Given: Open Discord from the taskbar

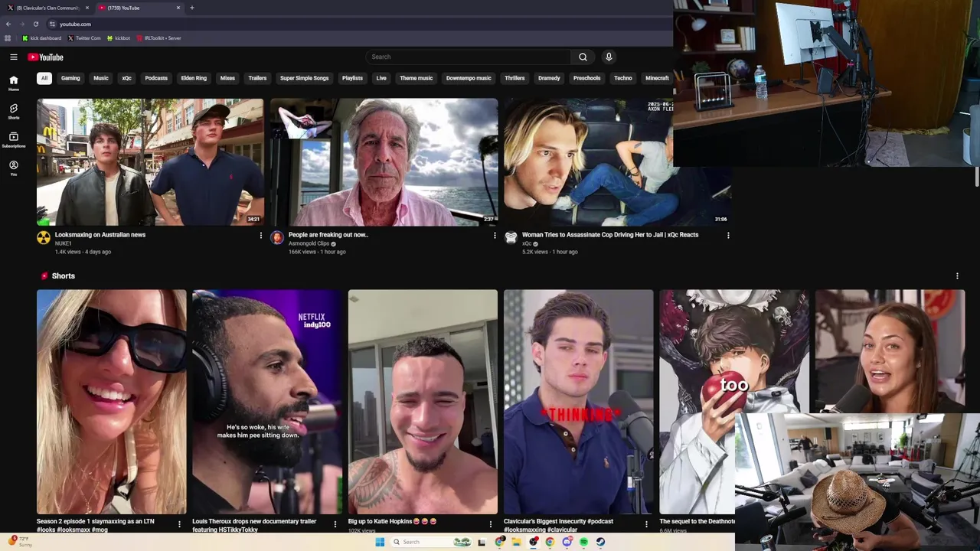Looking at the screenshot, I should tap(567, 542).
